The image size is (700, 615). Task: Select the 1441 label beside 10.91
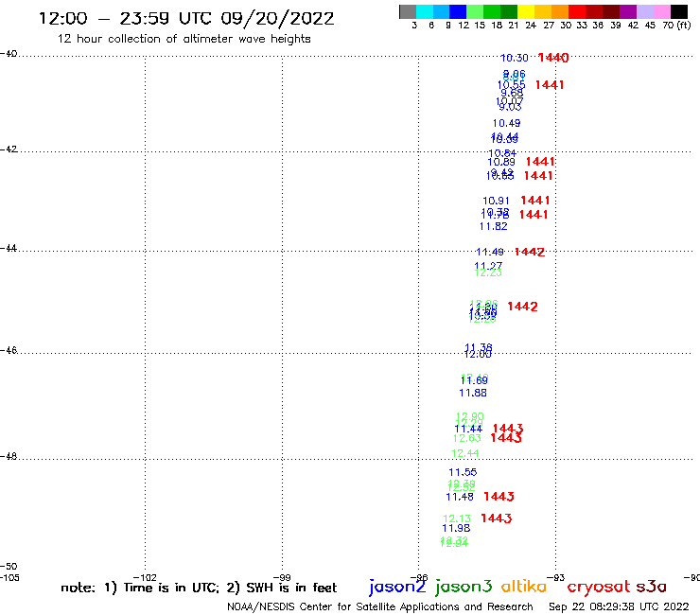(x=535, y=201)
